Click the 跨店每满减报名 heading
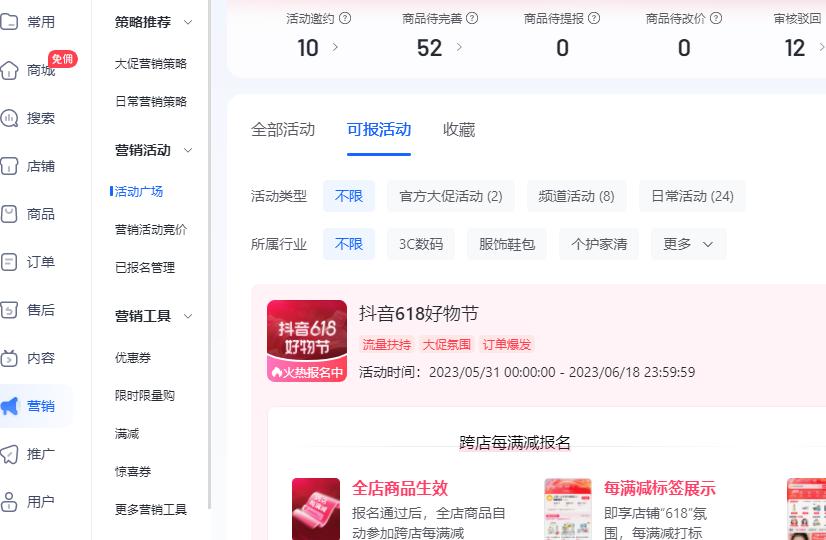The image size is (826, 540). coord(515,443)
